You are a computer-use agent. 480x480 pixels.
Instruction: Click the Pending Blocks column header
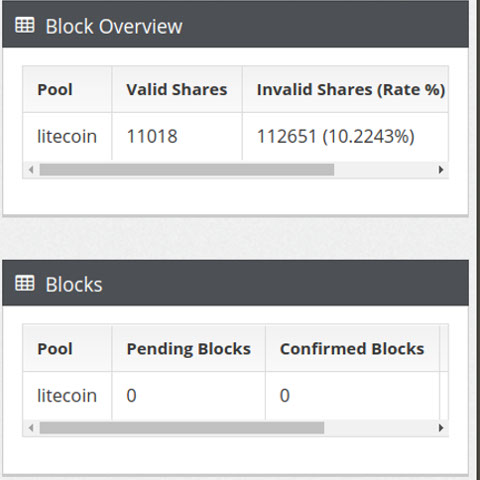click(x=189, y=349)
